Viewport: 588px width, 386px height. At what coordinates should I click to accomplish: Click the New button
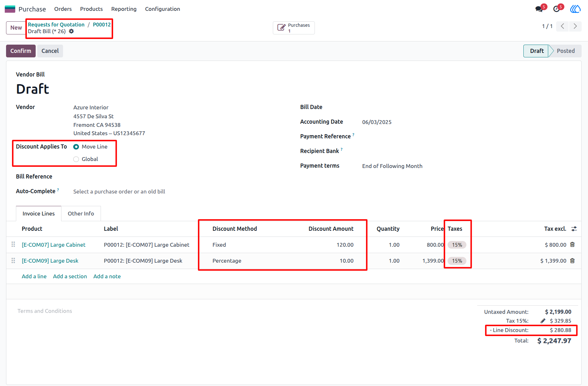[16, 28]
